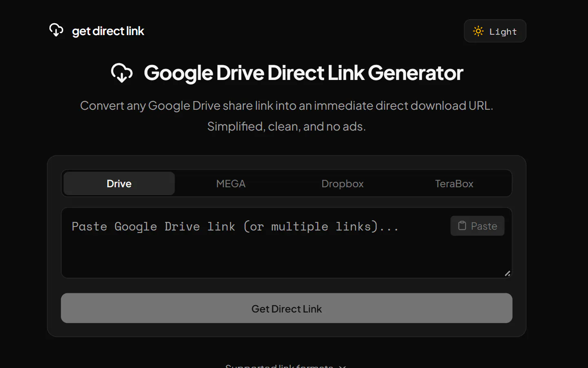Click the Google Drive Direct Link Generator heading
The height and width of the screenshot is (368, 588).
click(x=304, y=73)
